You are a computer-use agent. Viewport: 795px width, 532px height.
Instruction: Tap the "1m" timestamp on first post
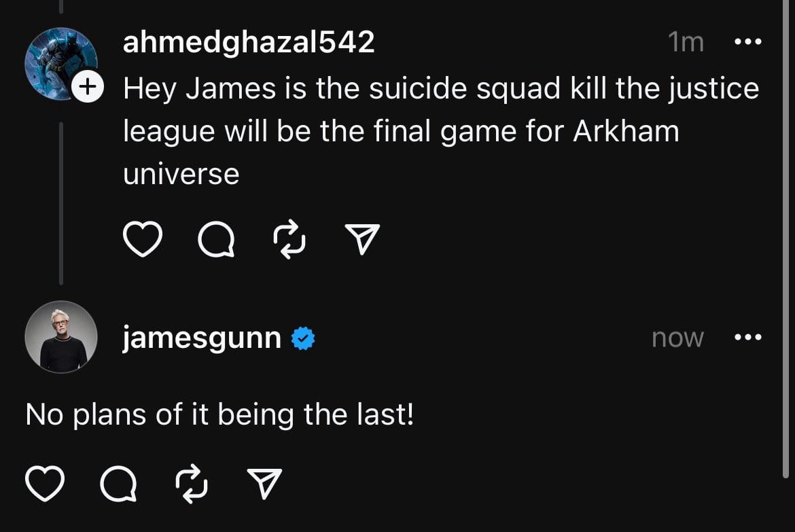tap(686, 42)
